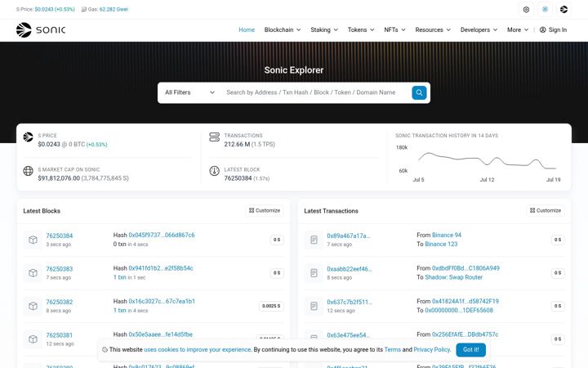Click the S Price Sonic coin icon
Screen dimensions: 588x368
click(28, 137)
